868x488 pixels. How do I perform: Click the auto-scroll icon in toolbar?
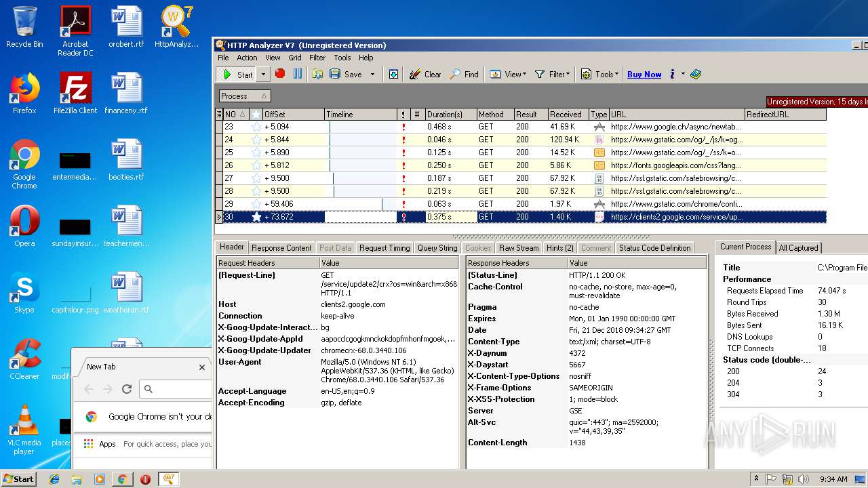393,74
